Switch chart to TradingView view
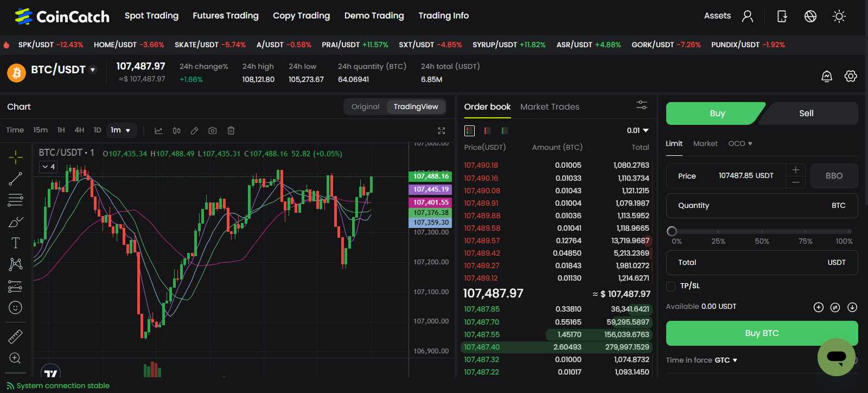 (x=416, y=107)
